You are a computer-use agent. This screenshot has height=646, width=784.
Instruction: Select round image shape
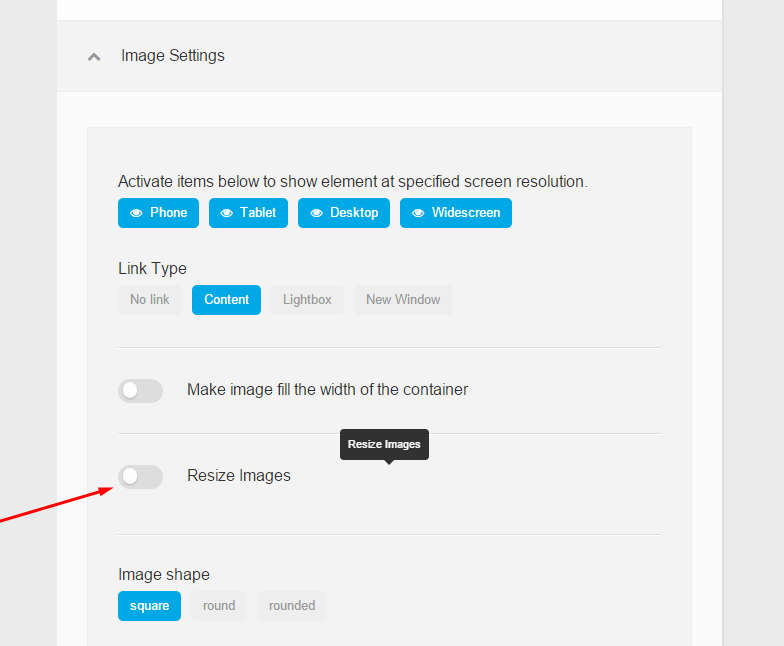point(219,606)
